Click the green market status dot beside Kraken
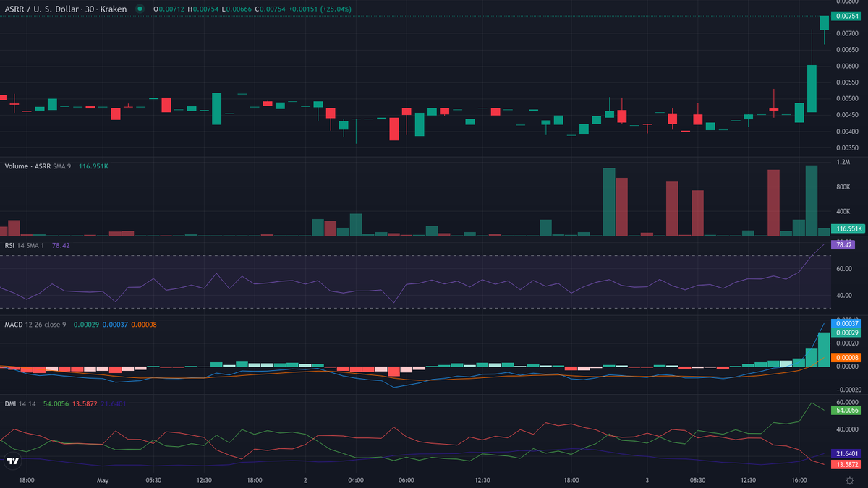This screenshot has width=868, height=488. point(139,9)
